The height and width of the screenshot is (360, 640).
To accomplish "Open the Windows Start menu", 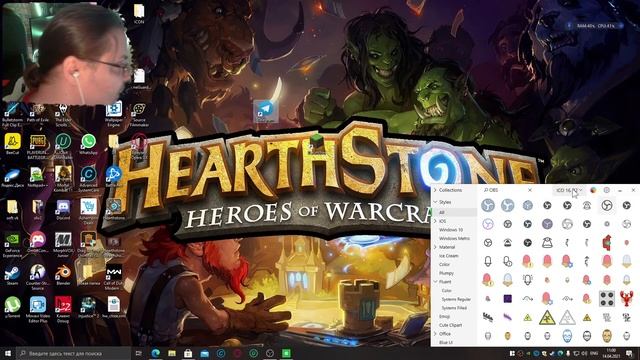I will pyautogui.click(x=8, y=353).
